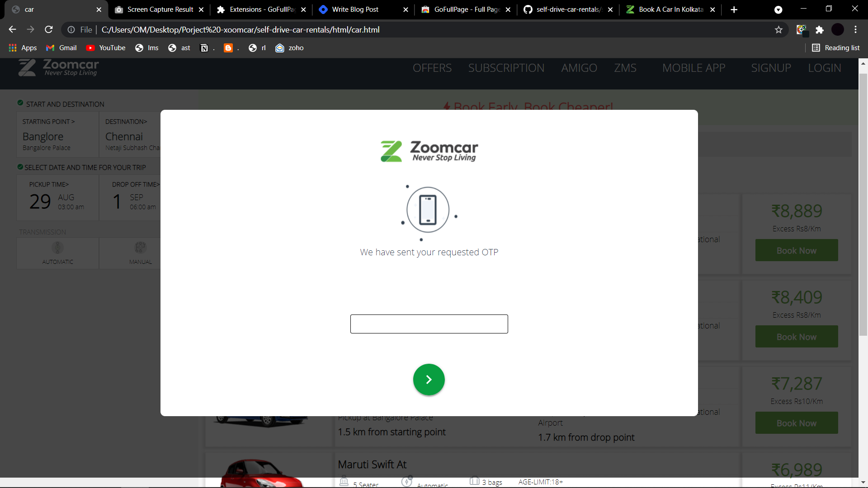
Task: Click the Book Early slider banner
Action: [x=529, y=106]
